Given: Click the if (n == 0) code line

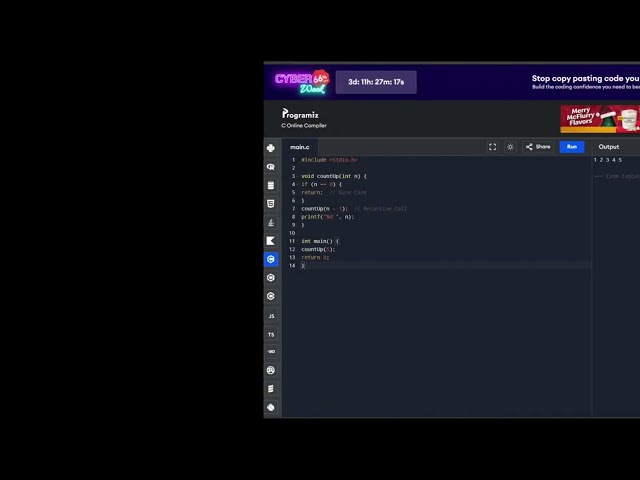Looking at the screenshot, I should click(x=322, y=184).
